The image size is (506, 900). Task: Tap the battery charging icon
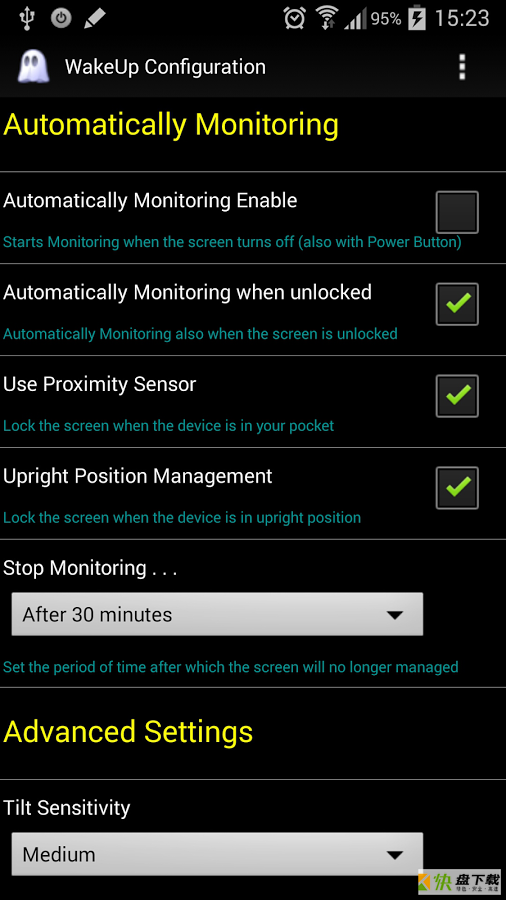pyautogui.click(x=417, y=19)
